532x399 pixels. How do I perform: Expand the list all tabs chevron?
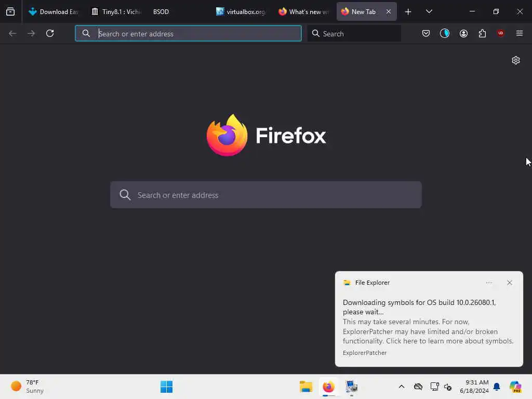(x=429, y=11)
